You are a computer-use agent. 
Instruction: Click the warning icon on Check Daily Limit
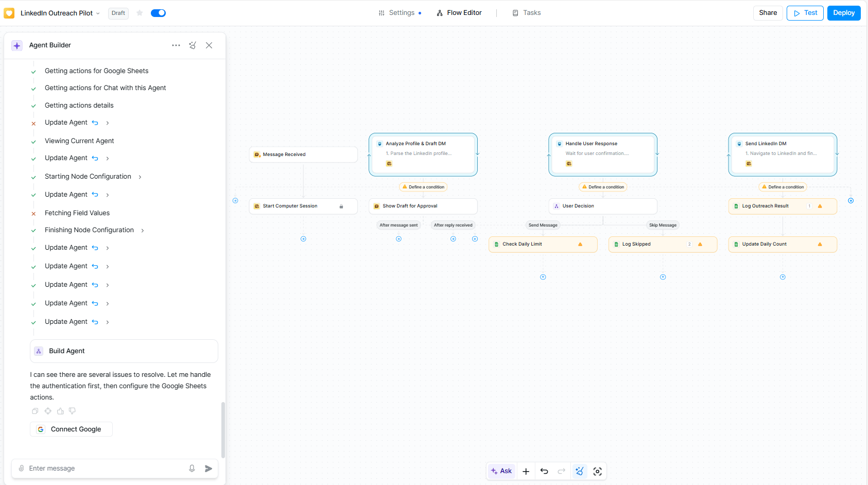(580, 245)
